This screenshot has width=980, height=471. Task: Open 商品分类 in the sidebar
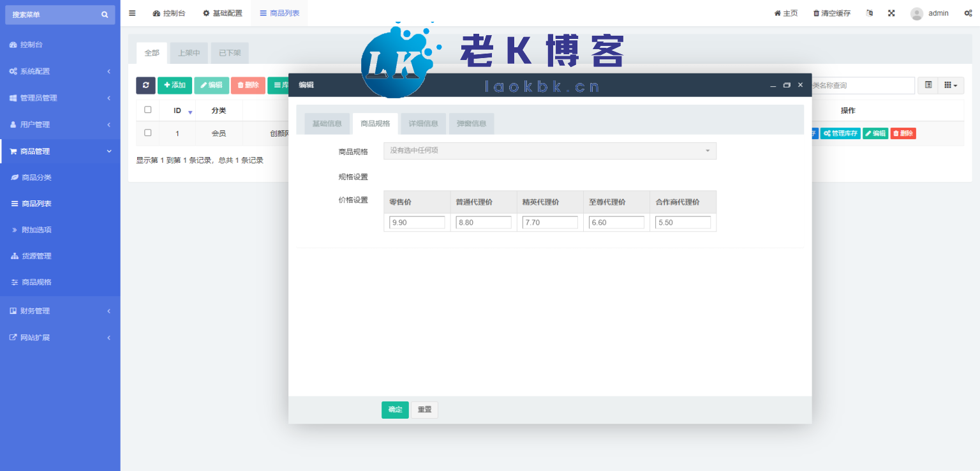click(x=36, y=177)
